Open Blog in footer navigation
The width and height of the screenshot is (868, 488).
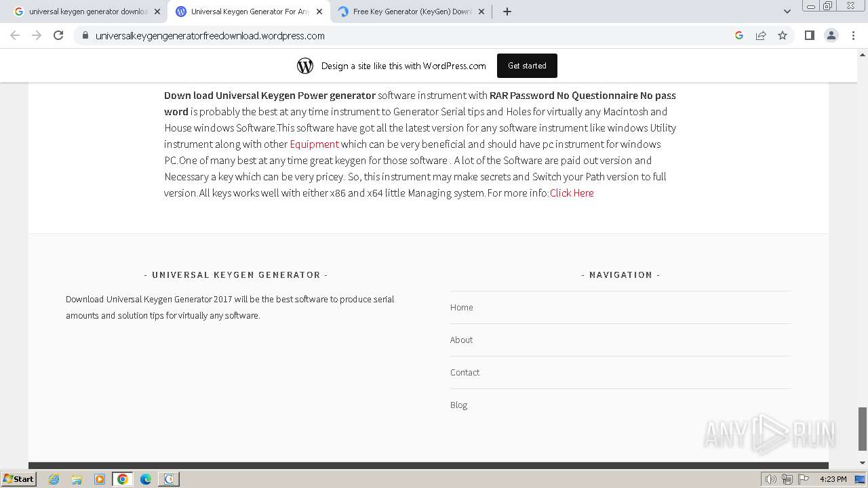pyautogui.click(x=458, y=405)
